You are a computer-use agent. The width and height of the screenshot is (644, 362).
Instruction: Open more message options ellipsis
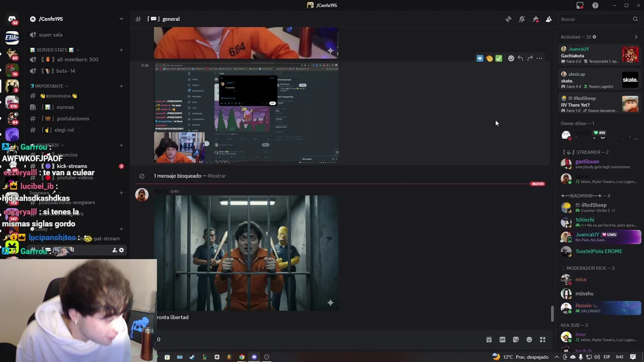pyautogui.click(x=539, y=58)
